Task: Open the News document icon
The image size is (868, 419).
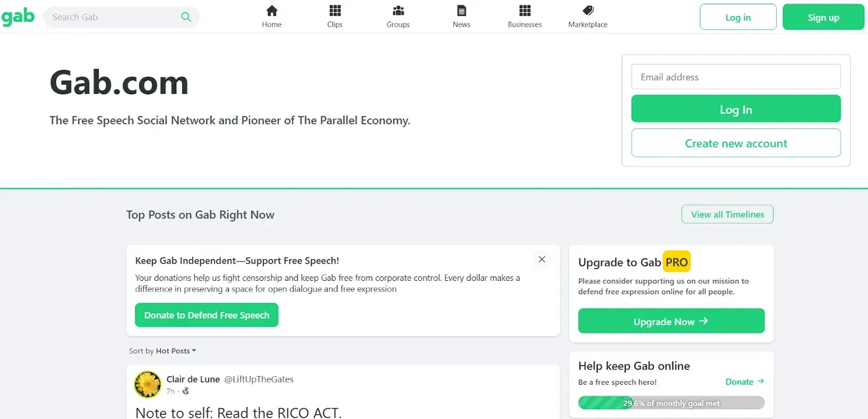Action: click(461, 11)
